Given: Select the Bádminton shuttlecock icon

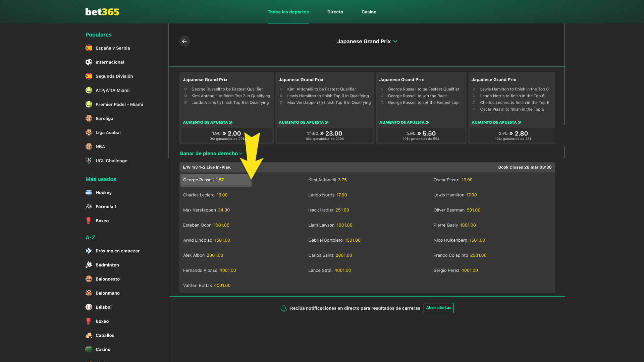Looking at the screenshot, I should (89, 265).
